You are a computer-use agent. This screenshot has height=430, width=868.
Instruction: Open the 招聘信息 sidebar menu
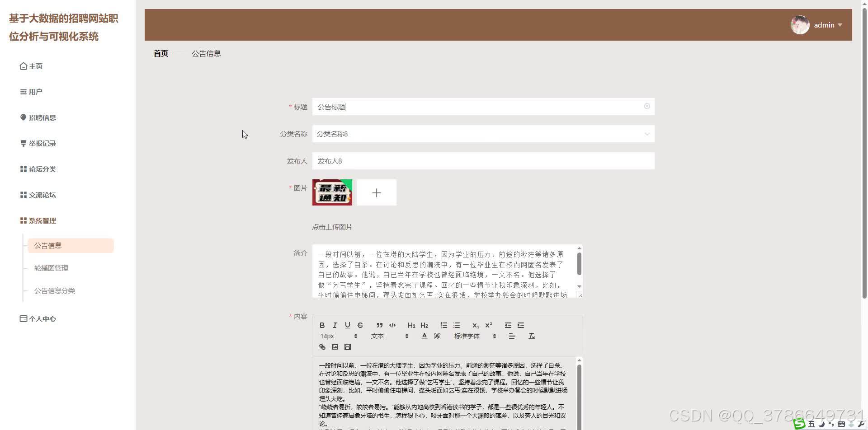point(38,118)
